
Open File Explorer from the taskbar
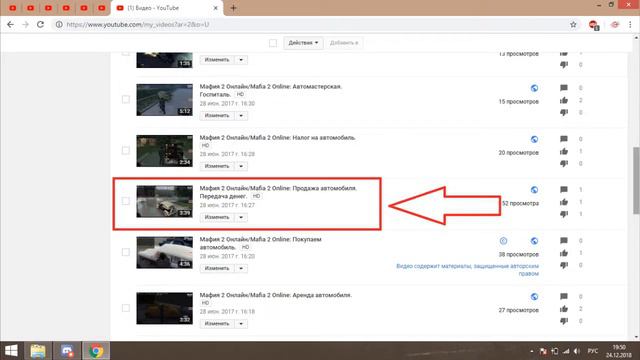tap(38, 351)
